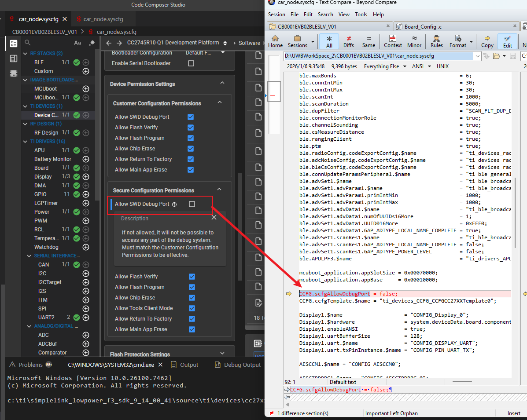Toggle Context display filter

click(393, 41)
